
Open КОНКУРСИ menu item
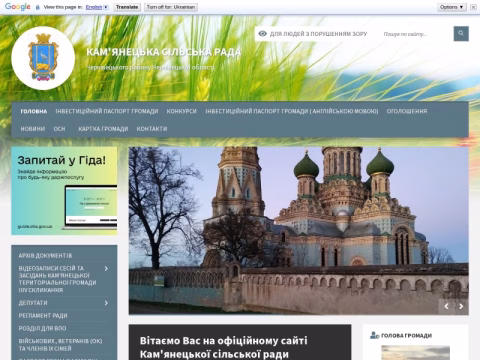[x=182, y=111]
